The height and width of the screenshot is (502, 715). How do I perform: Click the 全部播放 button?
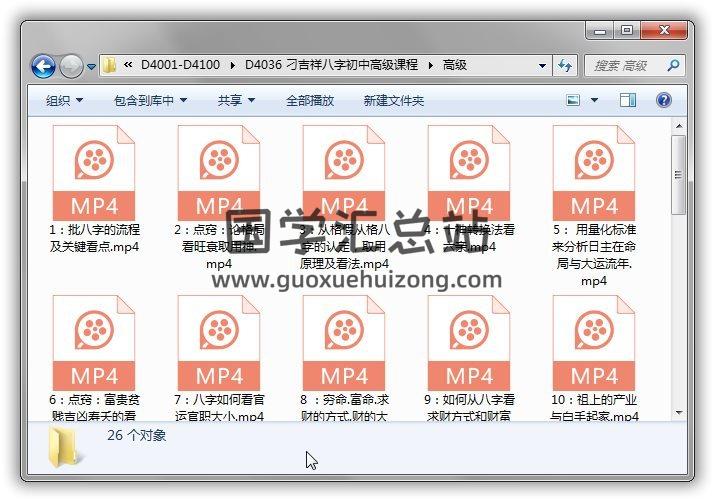pos(310,100)
